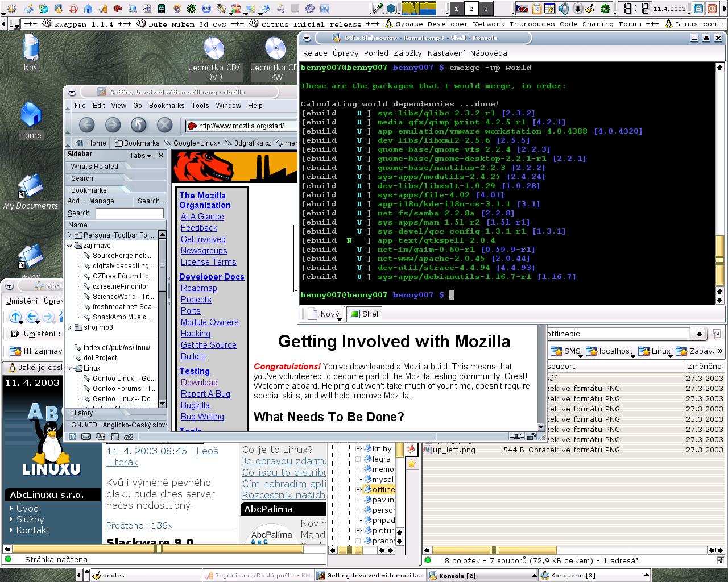Screen dimensions: 728x582
Task: Open the What's Related sidebar tab
Action: (94, 167)
